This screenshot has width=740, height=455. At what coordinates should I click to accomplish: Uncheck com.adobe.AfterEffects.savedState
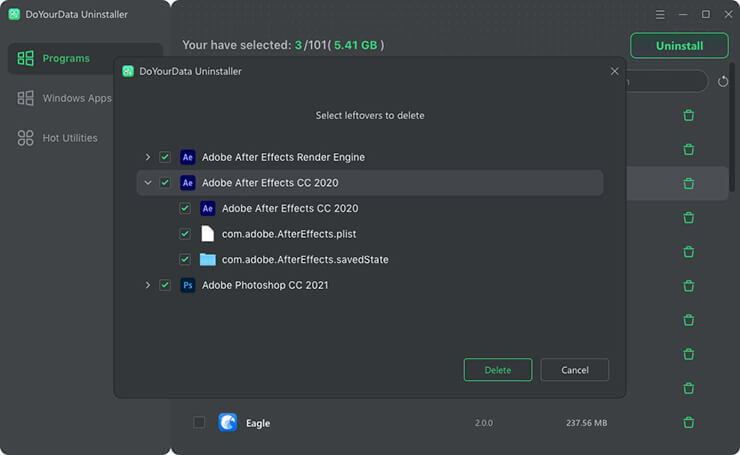coord(185,260)
